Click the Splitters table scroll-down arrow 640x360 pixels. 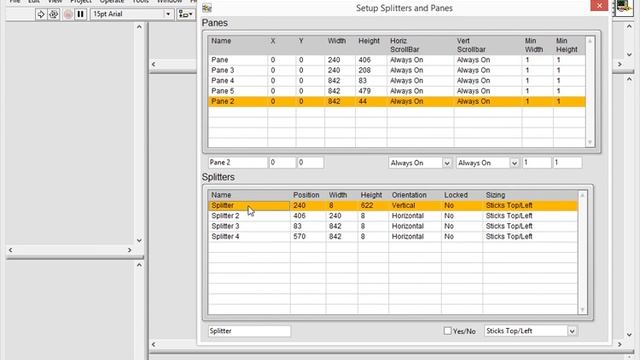coord(582,310)
